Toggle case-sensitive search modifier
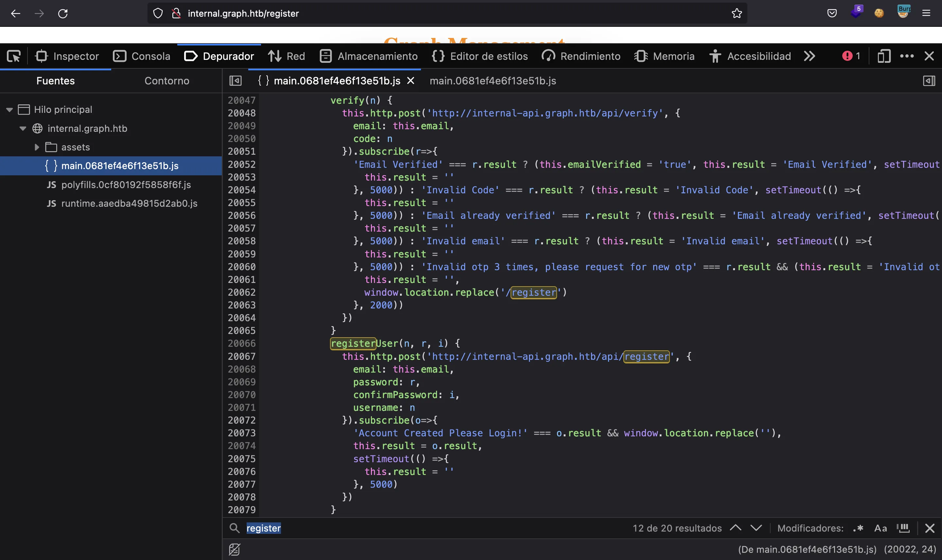The width and height of the screenshot is (942, 560). pos(881,528)
